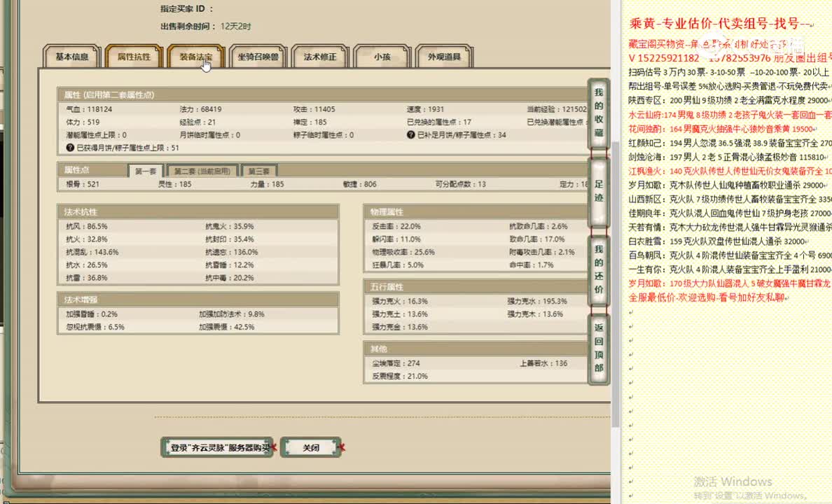Click the 五行属性 section header
Image resolution: width=832 pixels, height=504 pixels.
coord(476,287)
